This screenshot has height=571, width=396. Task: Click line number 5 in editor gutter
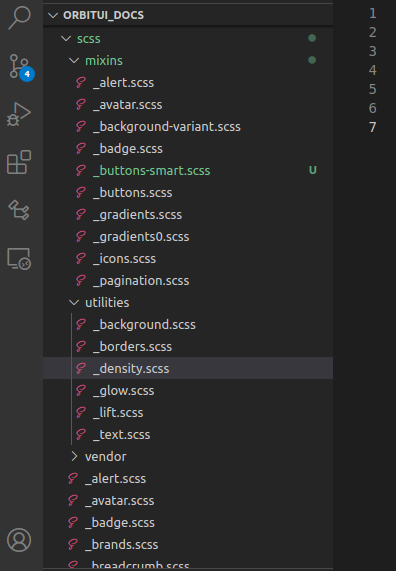(x=372, y=89)
